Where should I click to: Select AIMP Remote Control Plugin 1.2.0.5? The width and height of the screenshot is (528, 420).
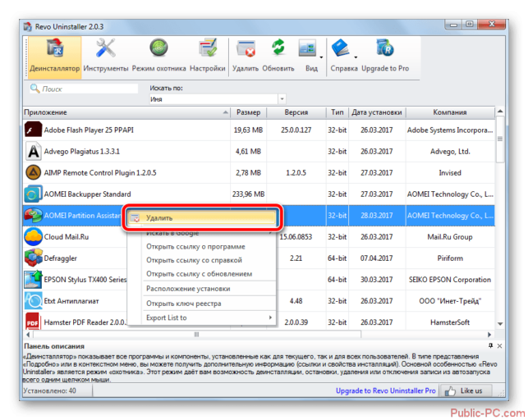coord(100,173)
